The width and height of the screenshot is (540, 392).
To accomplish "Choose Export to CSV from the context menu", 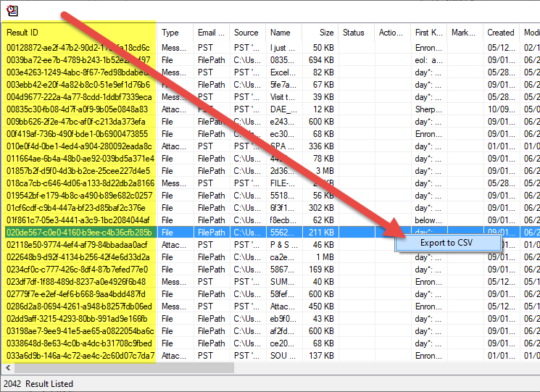I will [446, 243].
